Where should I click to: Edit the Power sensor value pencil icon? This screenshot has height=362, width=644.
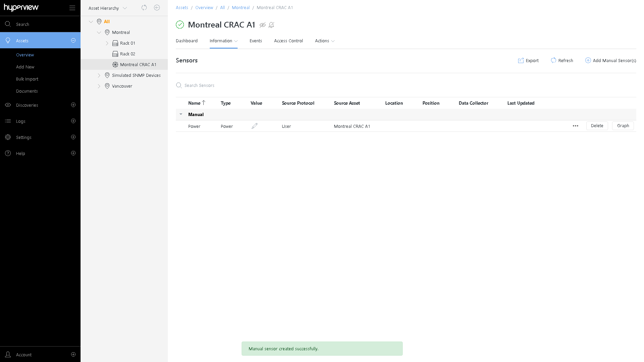(254, 126)
